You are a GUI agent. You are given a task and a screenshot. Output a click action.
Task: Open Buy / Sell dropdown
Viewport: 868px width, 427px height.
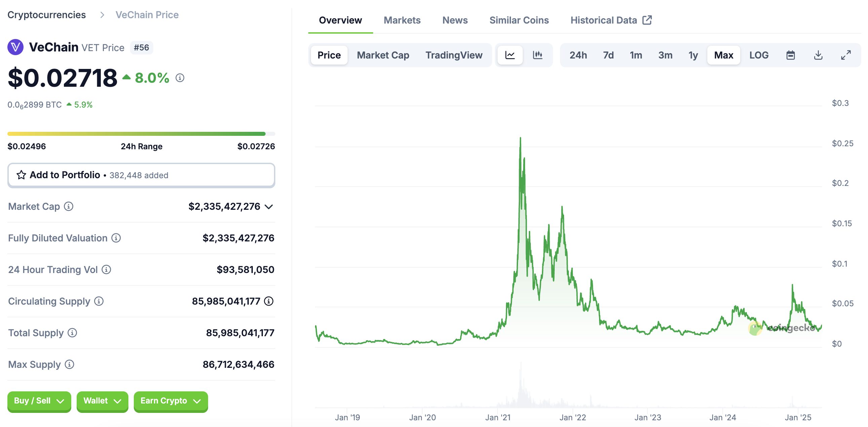click(x=39, y=401)
